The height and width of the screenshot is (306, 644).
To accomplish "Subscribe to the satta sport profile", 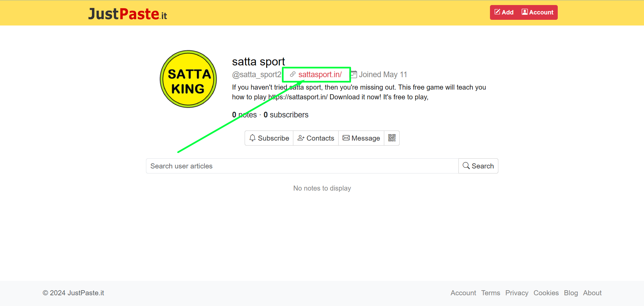I will coord(269,138).
